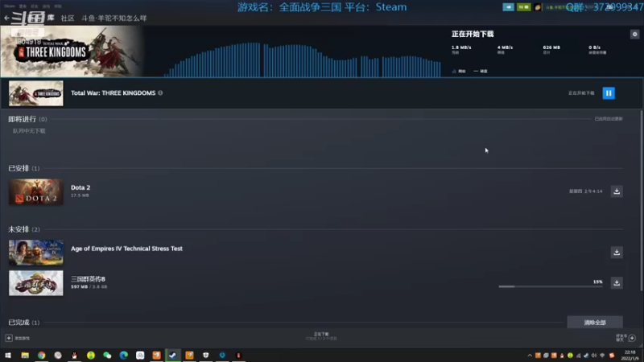The image size is (644, 362).
Task: Start the Dota 2 download now
Action: (x=617, y=191)
